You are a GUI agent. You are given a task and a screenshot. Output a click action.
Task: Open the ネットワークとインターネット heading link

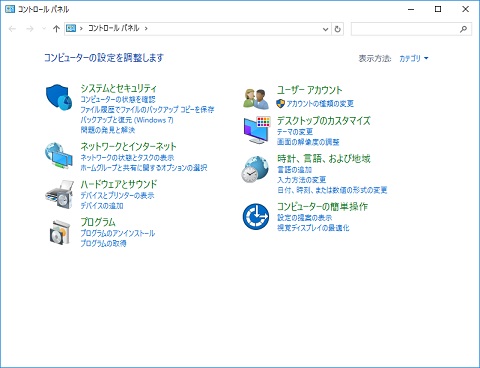point(128,146)
